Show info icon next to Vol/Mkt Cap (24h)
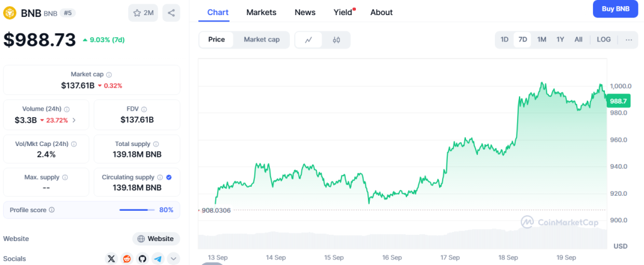Image resolution: width=644 pixels, height=265 pixels. pyautogui.click(x=74, y=144)
